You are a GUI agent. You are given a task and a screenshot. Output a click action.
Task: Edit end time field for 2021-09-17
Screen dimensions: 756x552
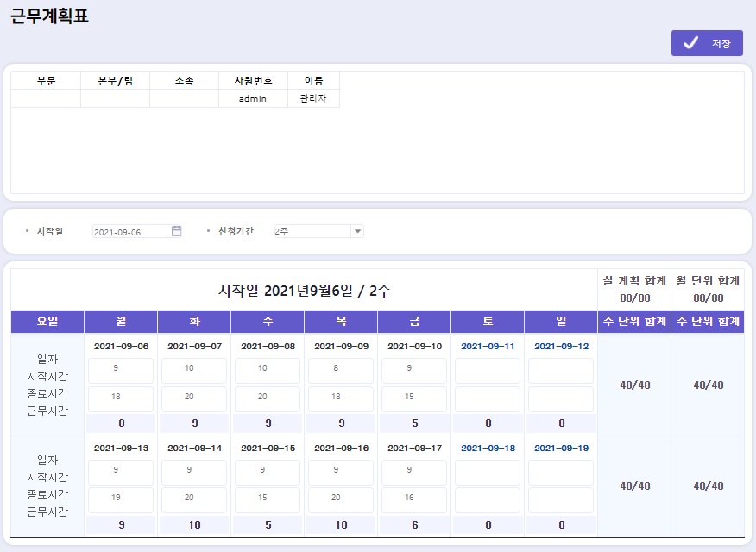pyautogui.click(x=414, y=500)
